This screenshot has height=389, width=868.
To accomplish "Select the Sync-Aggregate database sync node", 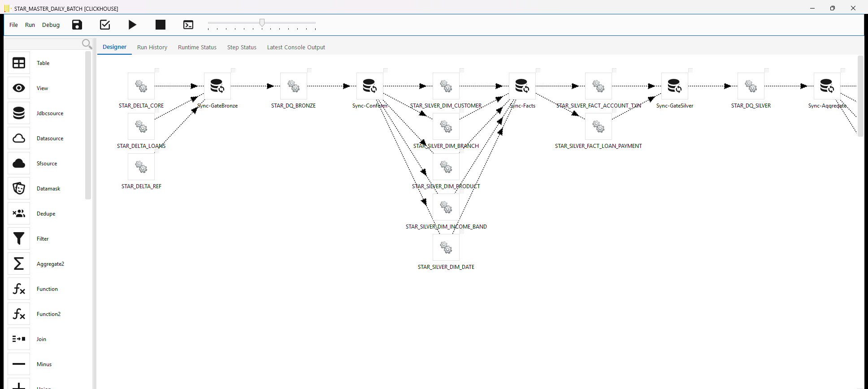I will coord(827,86).
